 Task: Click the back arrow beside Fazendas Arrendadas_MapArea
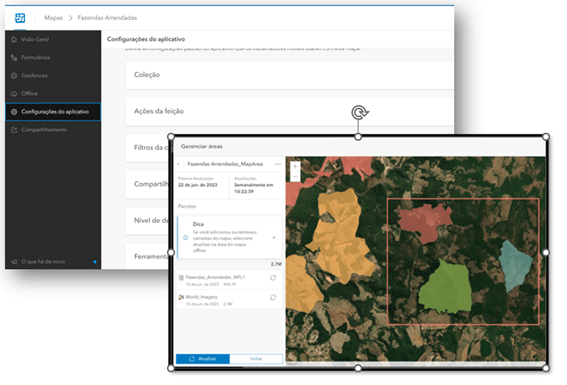click(179, 164)
